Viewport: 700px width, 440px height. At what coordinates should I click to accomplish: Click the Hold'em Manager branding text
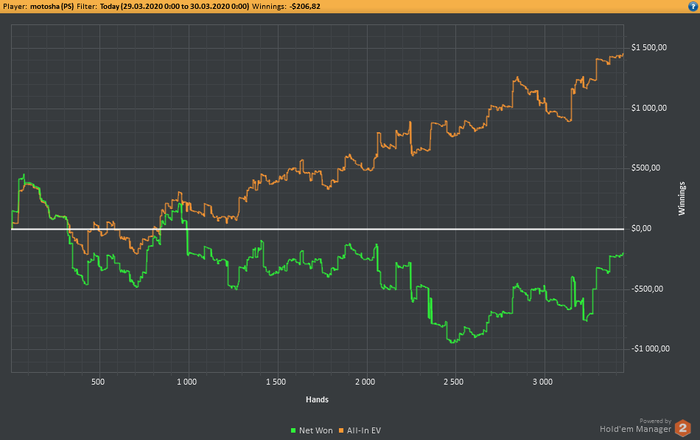(635, 429)
